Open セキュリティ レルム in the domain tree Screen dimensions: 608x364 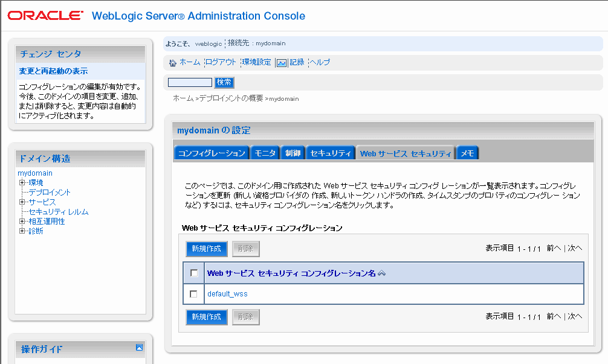click(x=59, y=211)
